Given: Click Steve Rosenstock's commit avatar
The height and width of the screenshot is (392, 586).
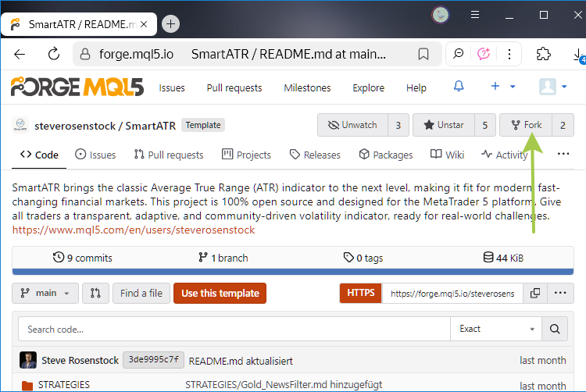Looking at the screenshot, I should click(28, 360).
